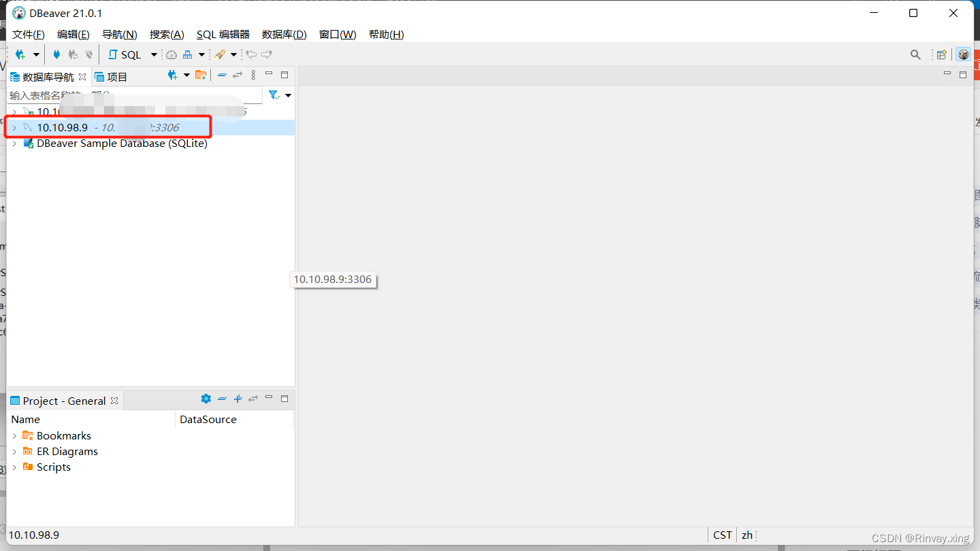The height and width of the screenshot is (551, 980).
Task: Maximize the database navigator panel
Action: pos(284,75)
